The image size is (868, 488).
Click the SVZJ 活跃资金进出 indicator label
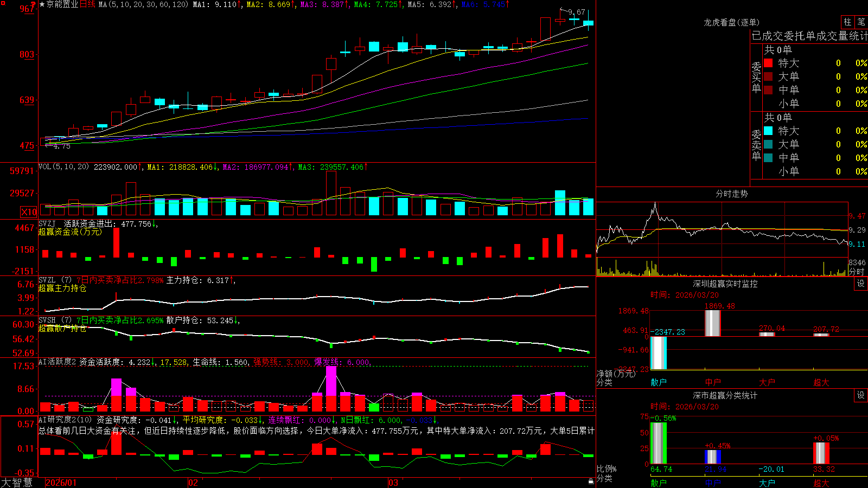tap(76, 223)
